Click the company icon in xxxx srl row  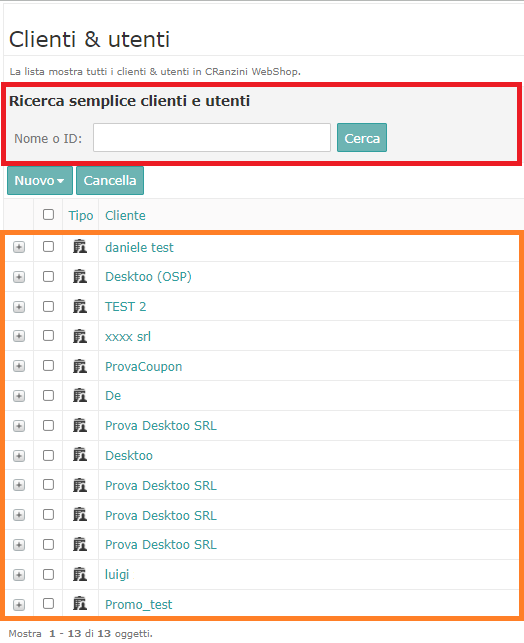[x=80, y=336]
